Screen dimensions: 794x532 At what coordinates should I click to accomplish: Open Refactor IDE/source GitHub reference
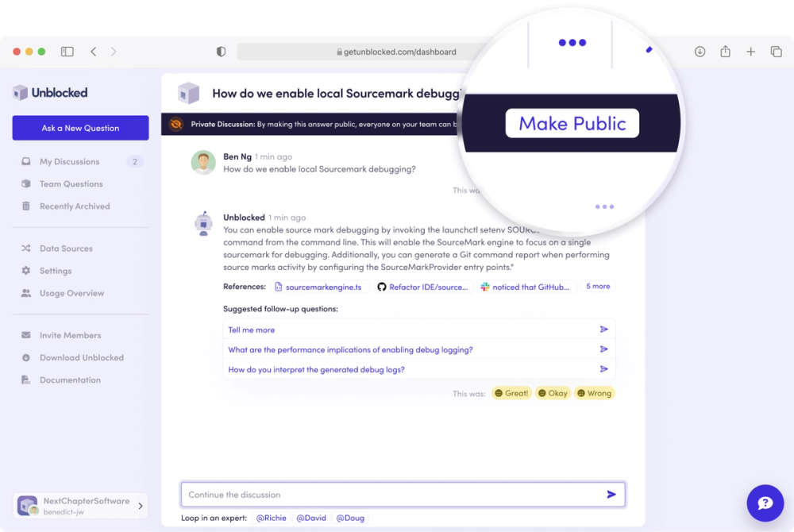click(x=424, y=287)
